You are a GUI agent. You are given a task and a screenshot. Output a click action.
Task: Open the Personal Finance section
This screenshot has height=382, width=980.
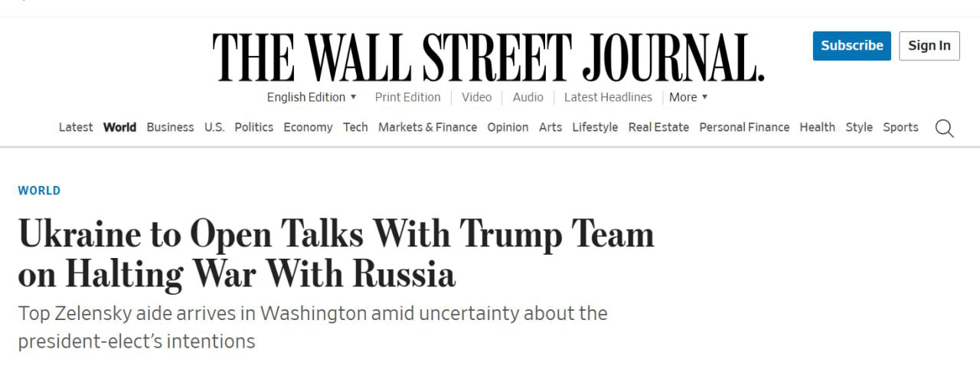744,127
